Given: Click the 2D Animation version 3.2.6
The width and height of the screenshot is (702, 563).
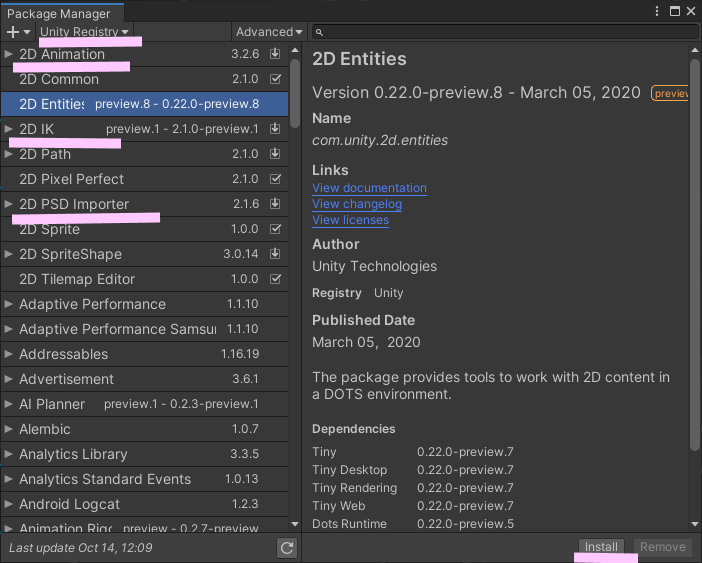Looking at the screenshot, I should pyautogui.click(x=245, y=54).
